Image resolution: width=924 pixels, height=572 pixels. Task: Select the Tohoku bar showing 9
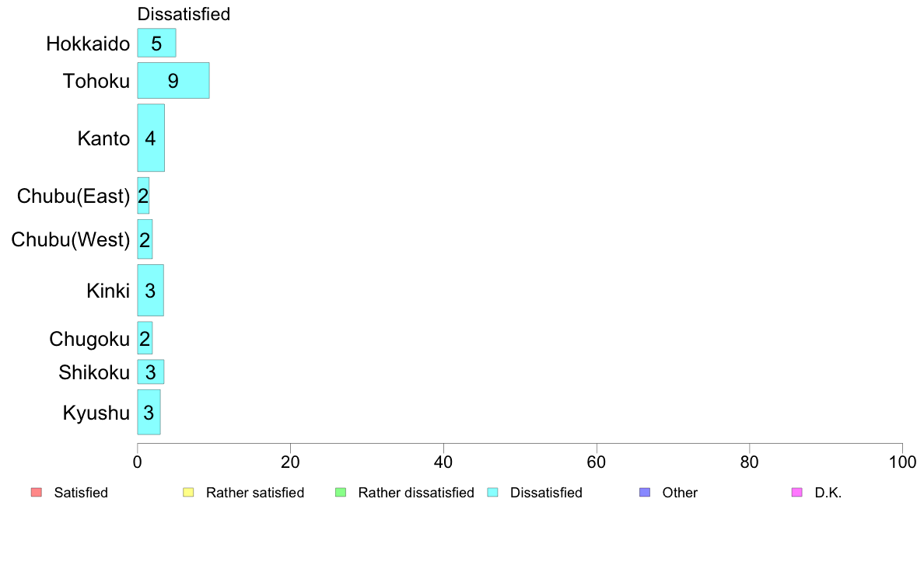tap(173, 81)
